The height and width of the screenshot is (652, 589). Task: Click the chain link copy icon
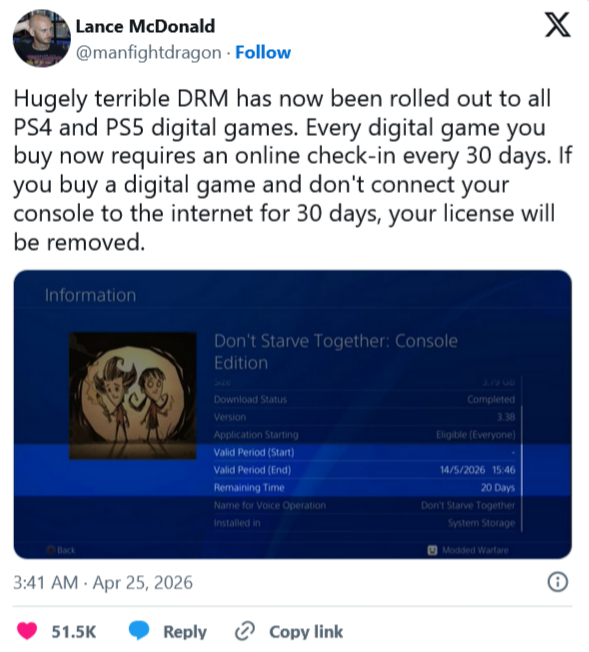[x=245, y=631]
